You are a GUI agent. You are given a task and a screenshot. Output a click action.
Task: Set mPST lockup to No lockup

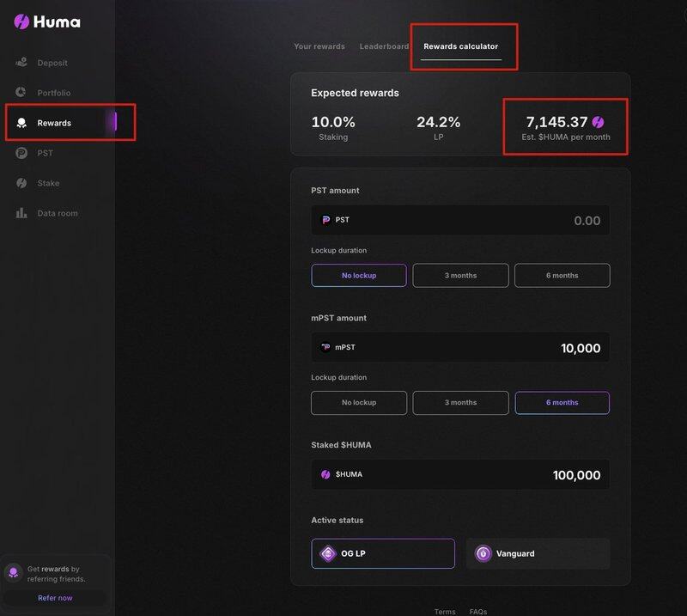[359, 402]
